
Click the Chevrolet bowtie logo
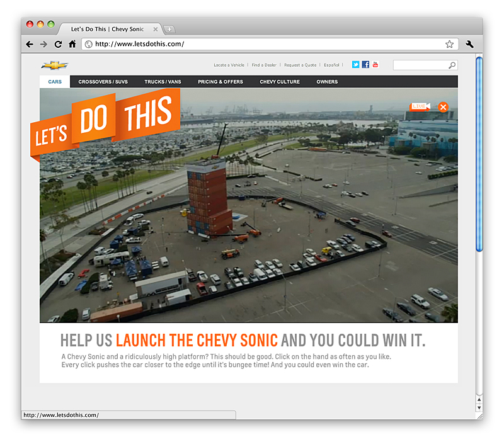[x=55, y=65]
